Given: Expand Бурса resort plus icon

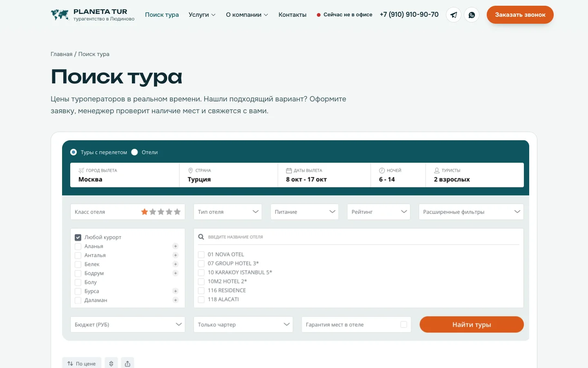Looking at the screenshot, I should pyautogui.click(x=176, y=291).
